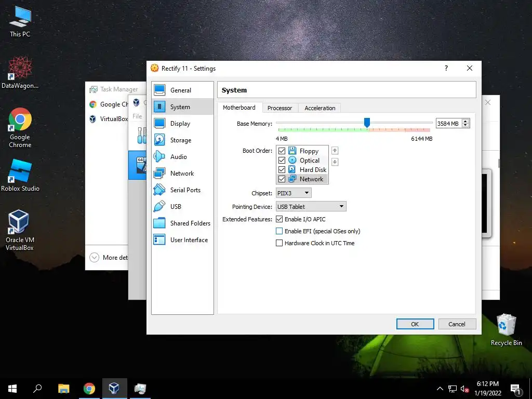Open Audio settings in sidebar

pyautogui.click(x=182, y=157)
